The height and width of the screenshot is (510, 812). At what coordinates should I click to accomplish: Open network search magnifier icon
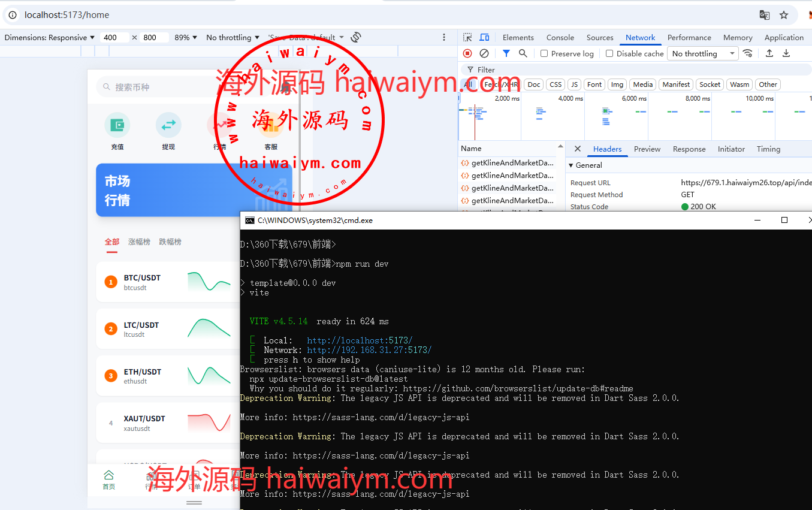[523, 53]
